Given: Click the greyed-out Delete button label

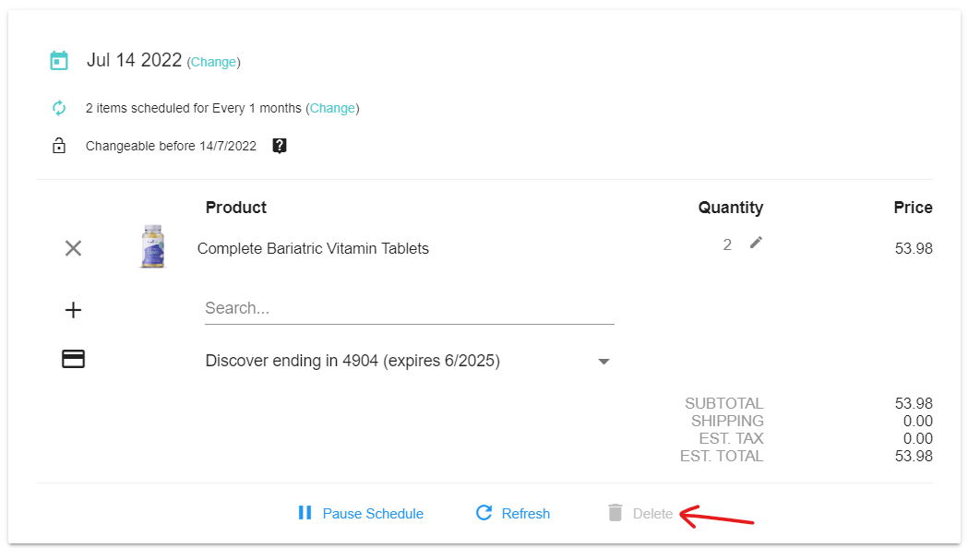Looking at the screenshot, I should coord(652,514).
